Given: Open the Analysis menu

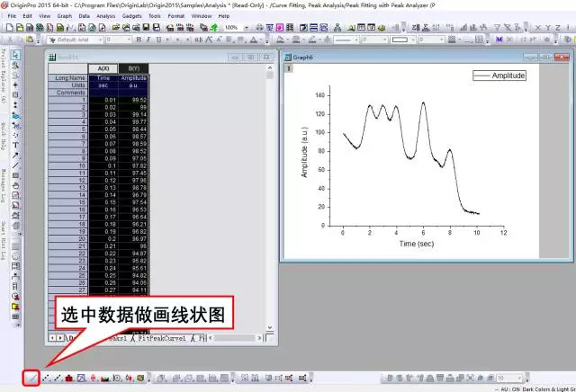Looking at the screenshot, I should 105,16.
